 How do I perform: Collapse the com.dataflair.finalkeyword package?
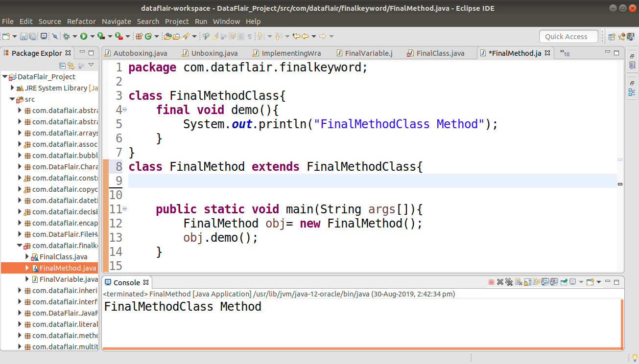point(19,245)
